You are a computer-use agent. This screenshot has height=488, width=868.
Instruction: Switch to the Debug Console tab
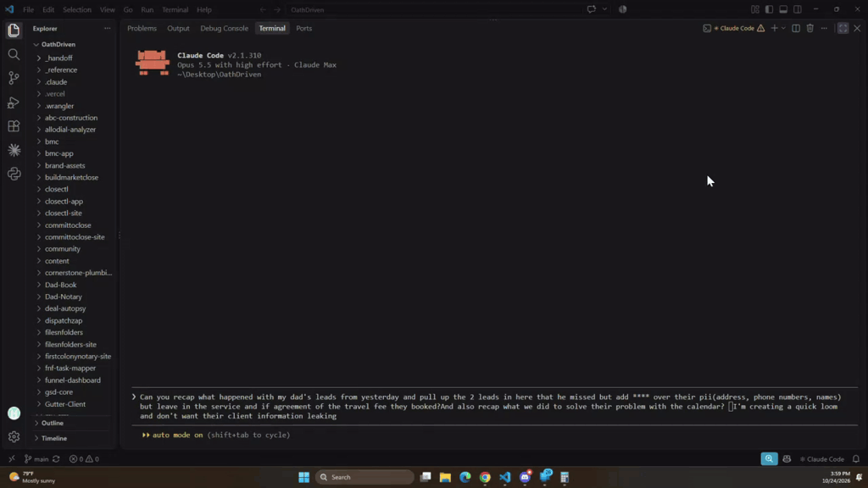(x=224, y=28)
